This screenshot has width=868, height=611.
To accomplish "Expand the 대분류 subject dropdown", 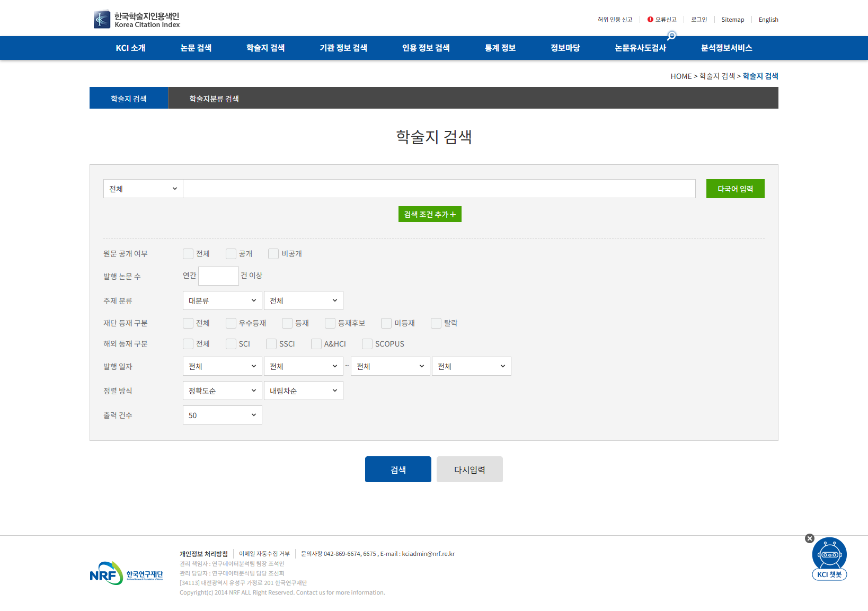I will 222,300.
